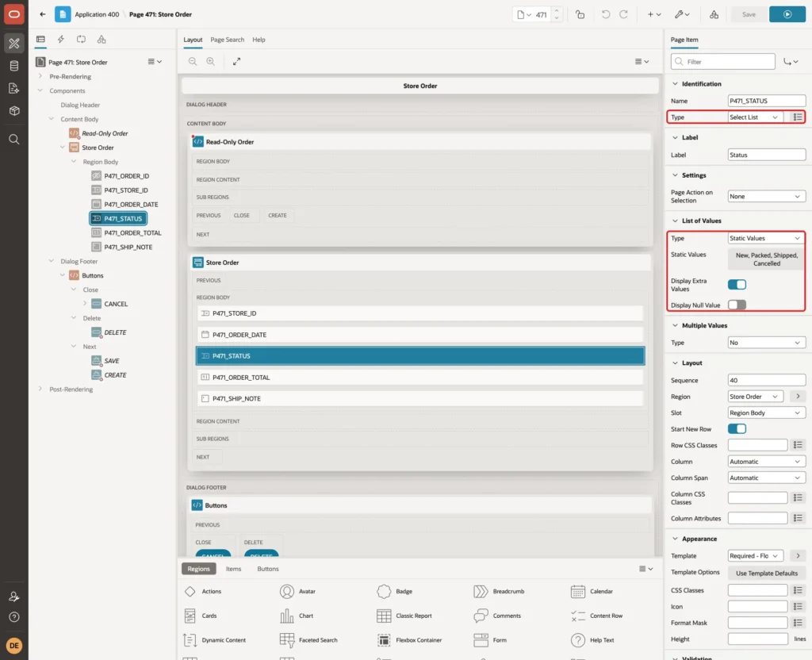812x660 pixels.
Task: Expand the layout pane to full
Action: pyautogui.click(x=236, y=61)
